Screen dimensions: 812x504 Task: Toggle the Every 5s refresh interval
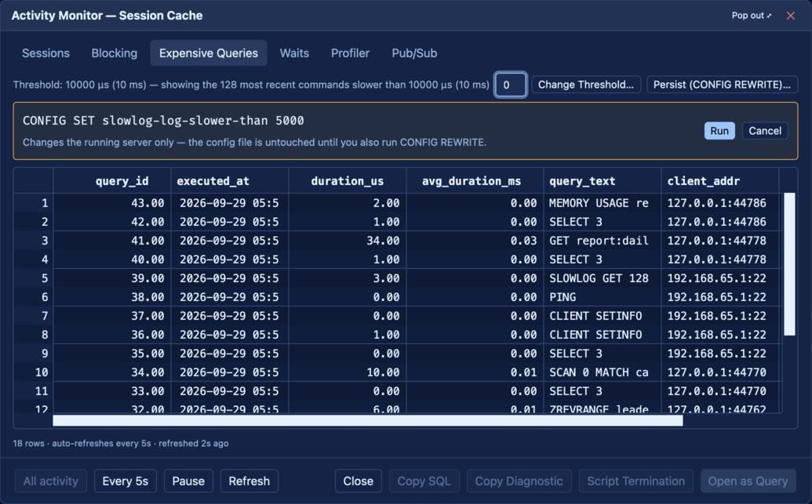(x=126, y=481)
